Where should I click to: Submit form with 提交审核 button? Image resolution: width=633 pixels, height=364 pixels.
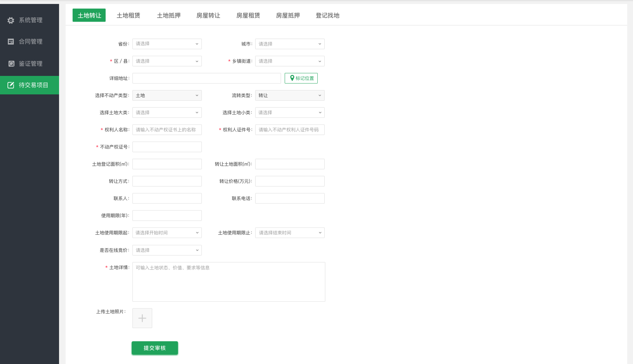[155, 348]
